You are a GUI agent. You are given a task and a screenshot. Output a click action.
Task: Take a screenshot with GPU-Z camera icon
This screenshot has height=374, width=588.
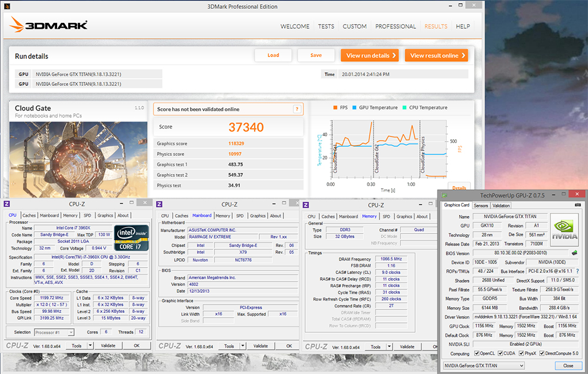(577, 205)
